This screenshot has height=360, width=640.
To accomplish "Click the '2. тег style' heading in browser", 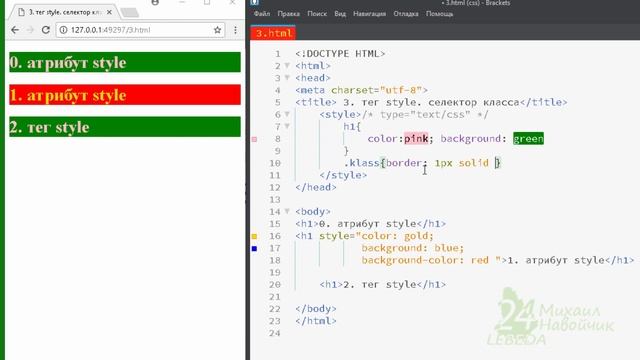I will coord(125,127).
